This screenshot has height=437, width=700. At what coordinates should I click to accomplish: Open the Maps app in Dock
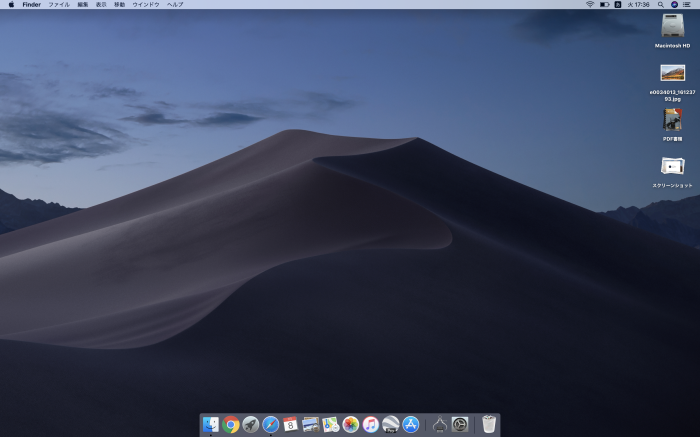[330, 425]
